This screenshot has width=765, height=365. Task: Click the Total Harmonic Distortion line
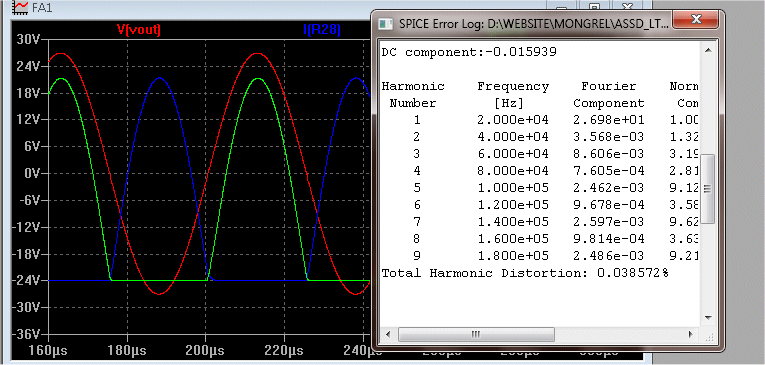(x=525, y=273)
